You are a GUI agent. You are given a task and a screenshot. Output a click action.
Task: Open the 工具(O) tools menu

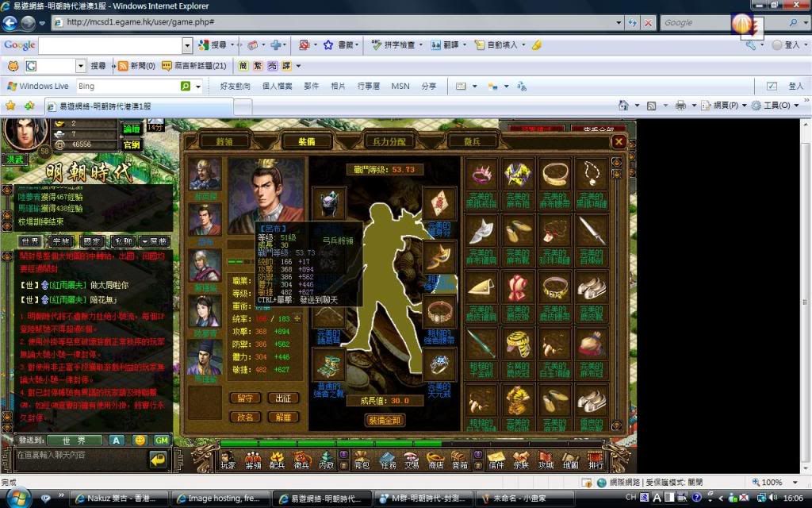pos(776,106)
